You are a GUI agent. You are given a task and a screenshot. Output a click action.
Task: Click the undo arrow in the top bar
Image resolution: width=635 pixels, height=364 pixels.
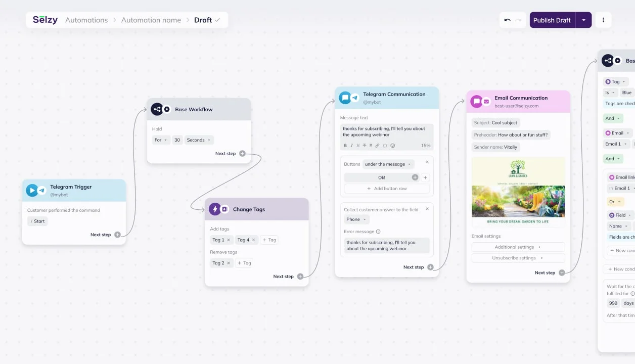pos(507,20)
